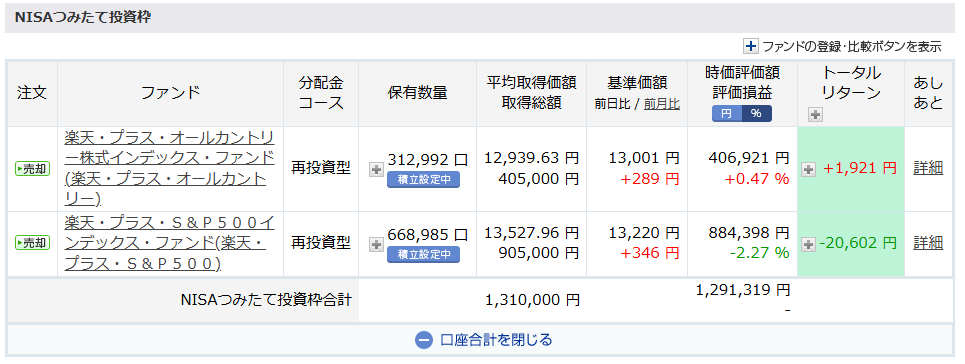Switch valuation display to 円
This screenshot has height=364, width=965.
[727, 114]
